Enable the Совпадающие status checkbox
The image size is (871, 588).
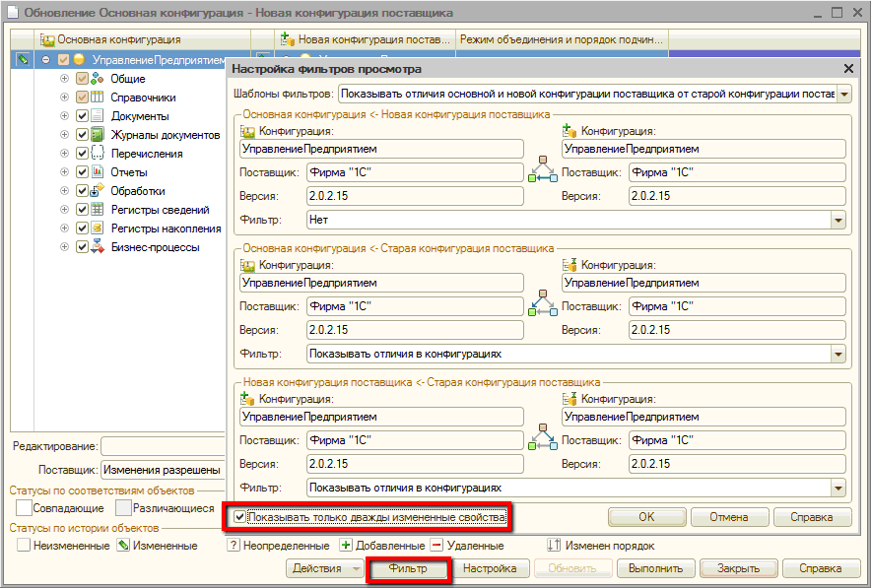[x=25, y=508]
